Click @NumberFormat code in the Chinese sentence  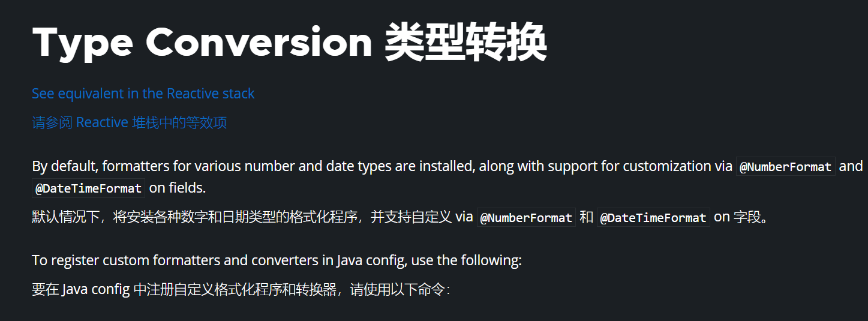pyautogui.click(x=526, y=218)
